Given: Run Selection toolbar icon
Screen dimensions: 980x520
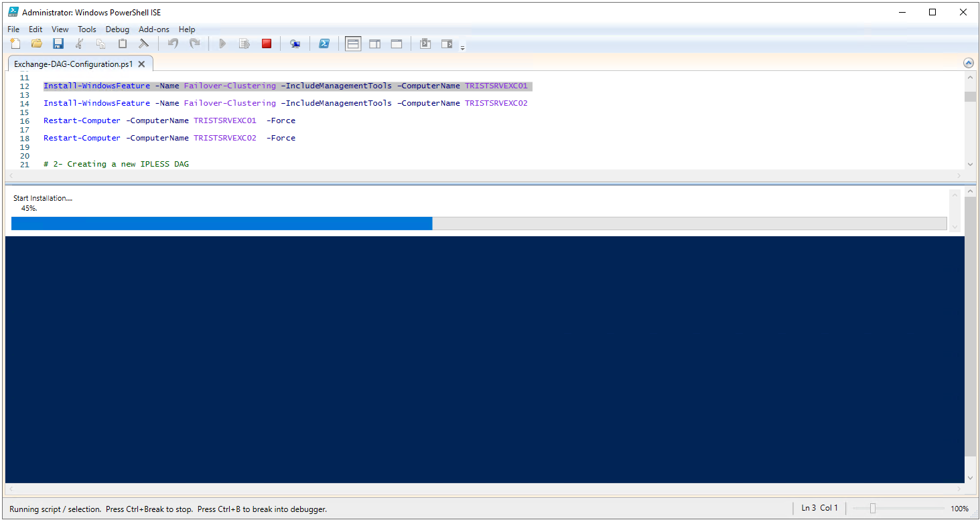Looking at the screenshot, I should (244, 44).
